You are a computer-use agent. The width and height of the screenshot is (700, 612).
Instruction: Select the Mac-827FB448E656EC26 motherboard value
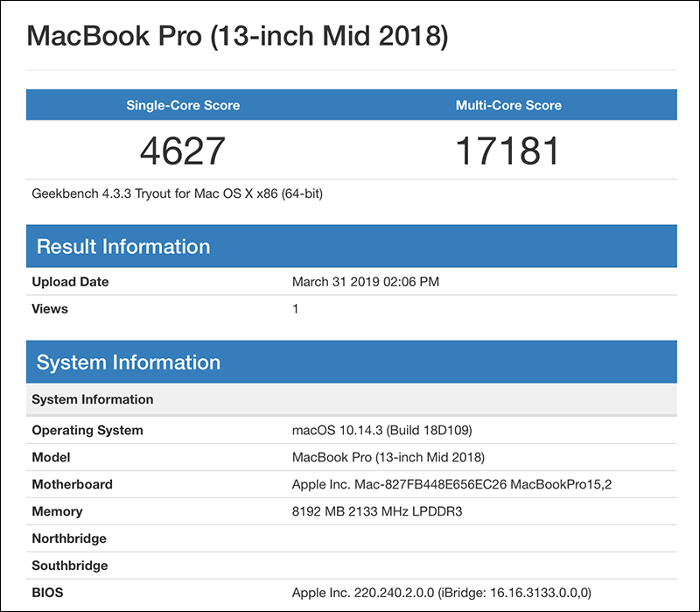point(451,484)
